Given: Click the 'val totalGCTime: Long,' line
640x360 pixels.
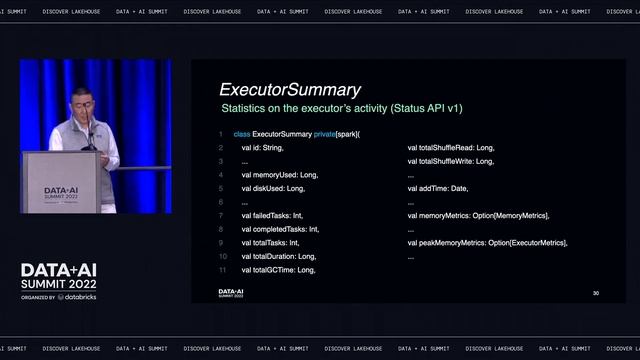Looking at the screenshot, I should pos(278,270).
